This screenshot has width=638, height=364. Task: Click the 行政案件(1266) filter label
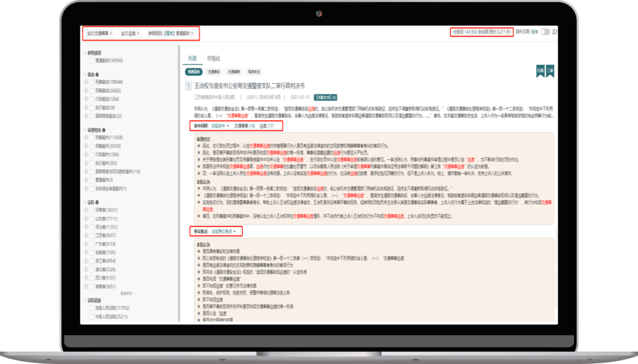click(107, 155)
